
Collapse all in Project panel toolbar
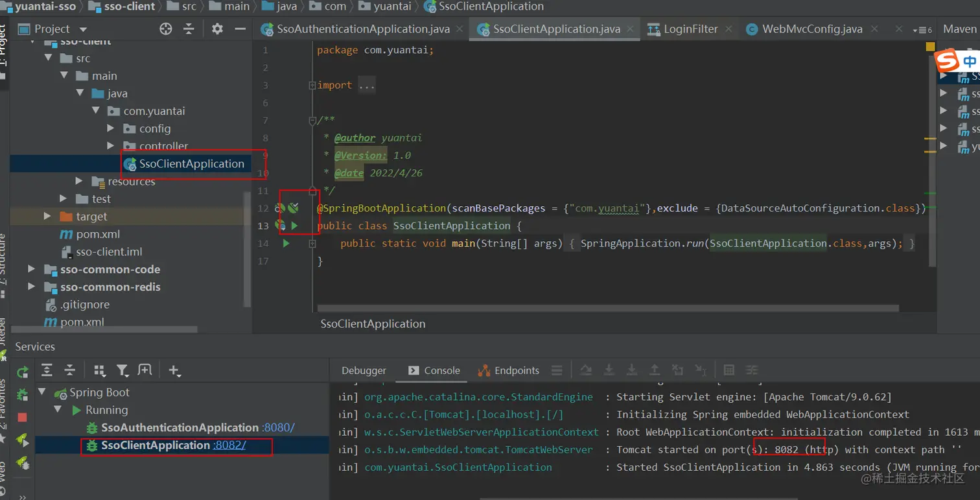(189, 29)
